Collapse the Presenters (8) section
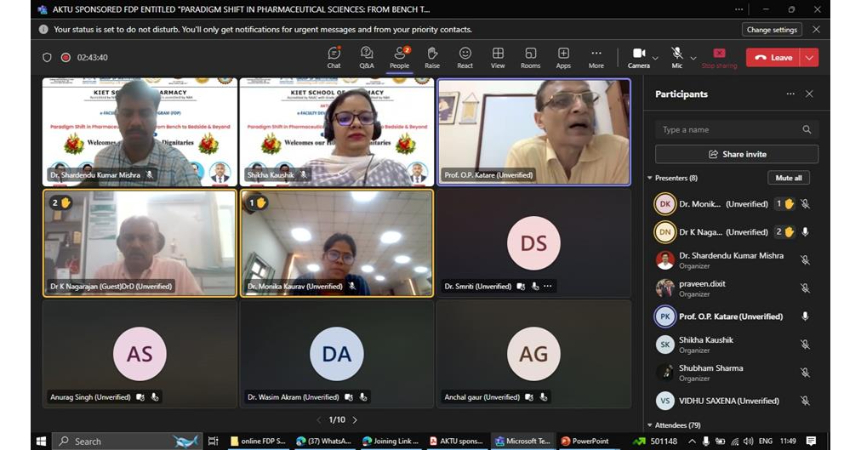 [x=651, y=178]
